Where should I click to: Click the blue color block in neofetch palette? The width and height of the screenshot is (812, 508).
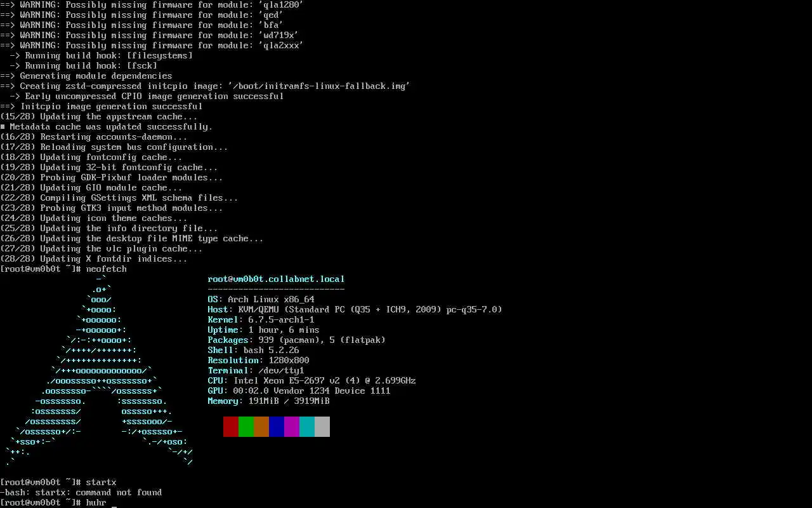(x=277, y=427)
